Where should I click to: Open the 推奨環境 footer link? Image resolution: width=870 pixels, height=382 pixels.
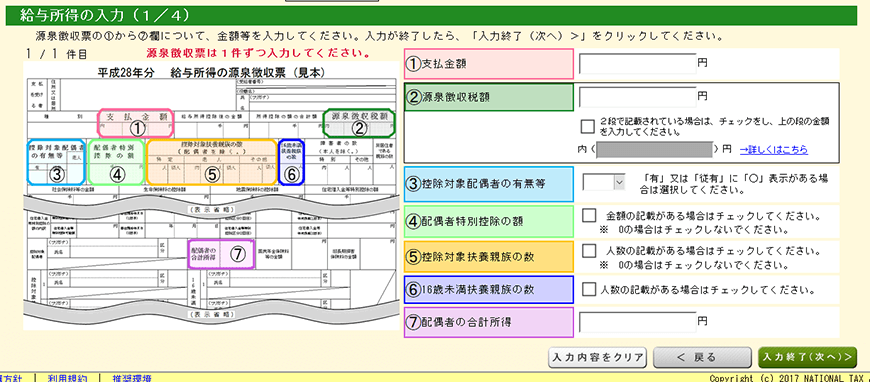(x=131, y=378)
